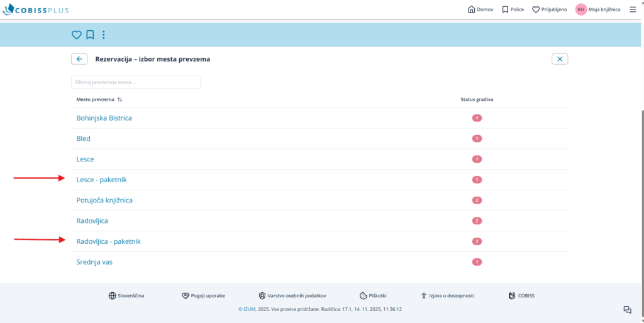Click the heart favorite icon in blue bar
Screen dimensions: 644x323
point(76,35)
